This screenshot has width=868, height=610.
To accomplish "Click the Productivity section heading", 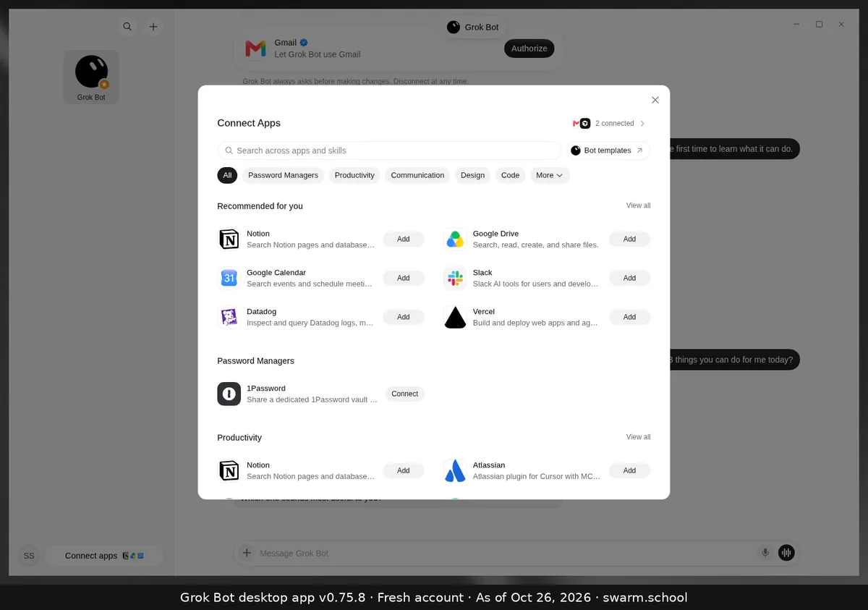I will point(239,438).
